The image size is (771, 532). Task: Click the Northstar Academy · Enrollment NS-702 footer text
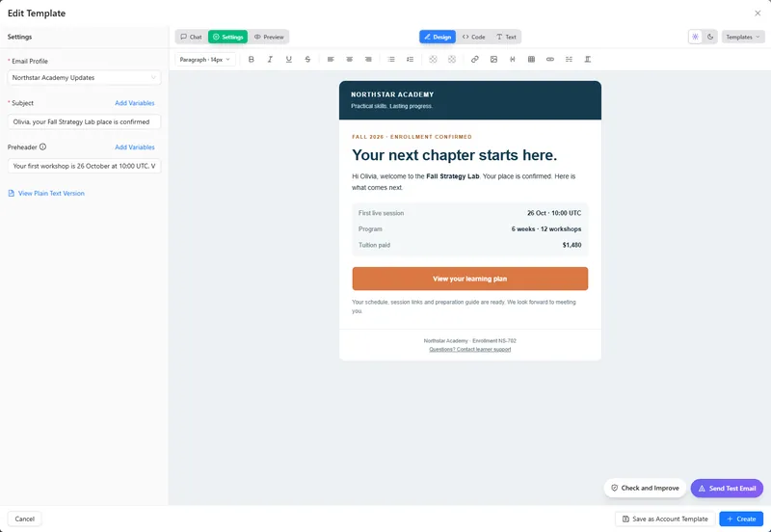pos(470,341)
